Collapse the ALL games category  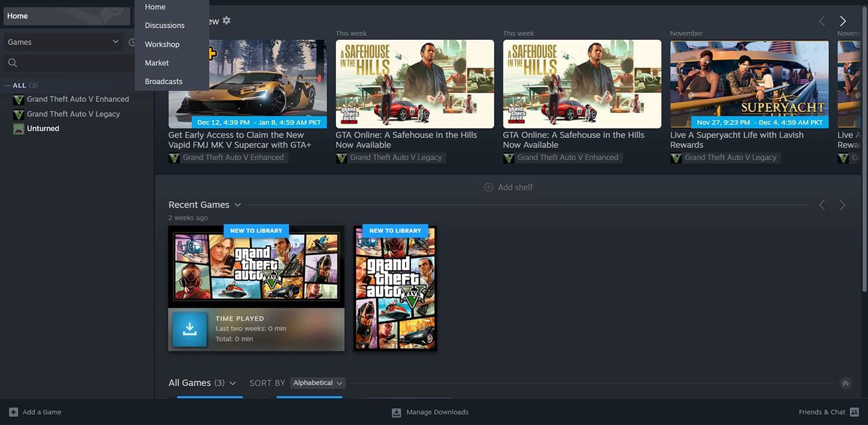(x=7, y=86)
